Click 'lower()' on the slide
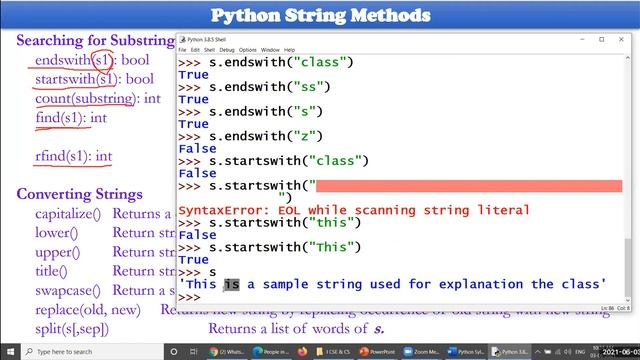The image size is (640, 360). tap(56, 233)
